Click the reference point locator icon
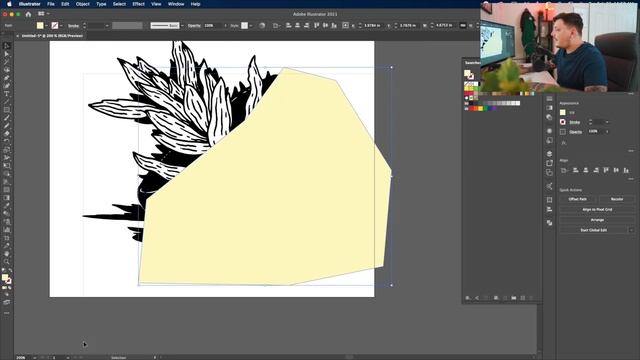 pyautogui.click(x=345, y=25)
